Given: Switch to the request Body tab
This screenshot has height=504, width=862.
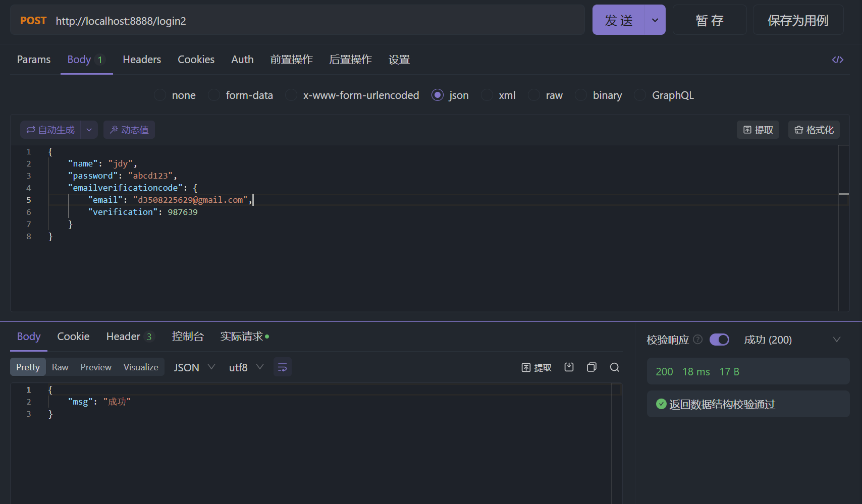Looking at the screenshot, I should 86,60.
